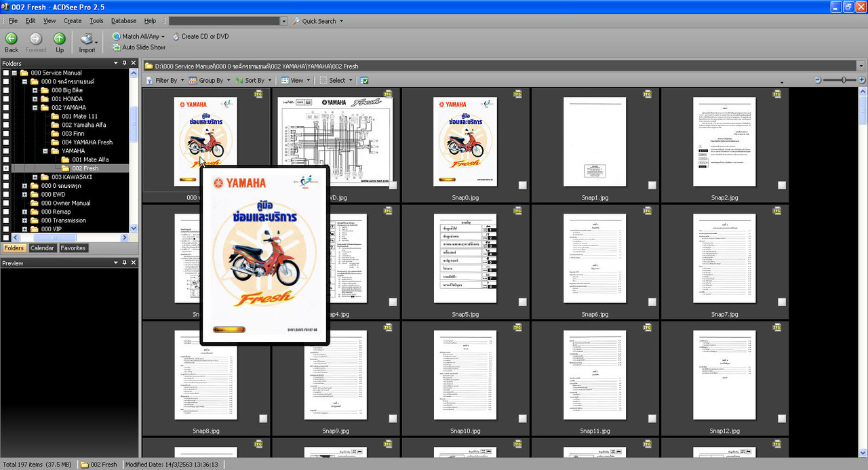Viewport: 868px width, 470px height.
Task: Tick the checkbox beside 001 HONDA folder
Action: pyautogui.click(x=6, y=98)
